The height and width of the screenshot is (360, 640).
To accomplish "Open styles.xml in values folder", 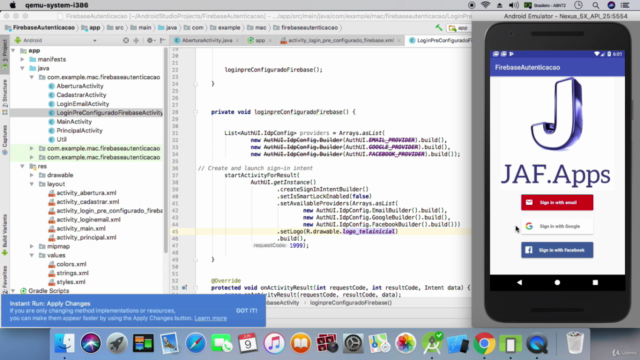I will coord(71,282).
